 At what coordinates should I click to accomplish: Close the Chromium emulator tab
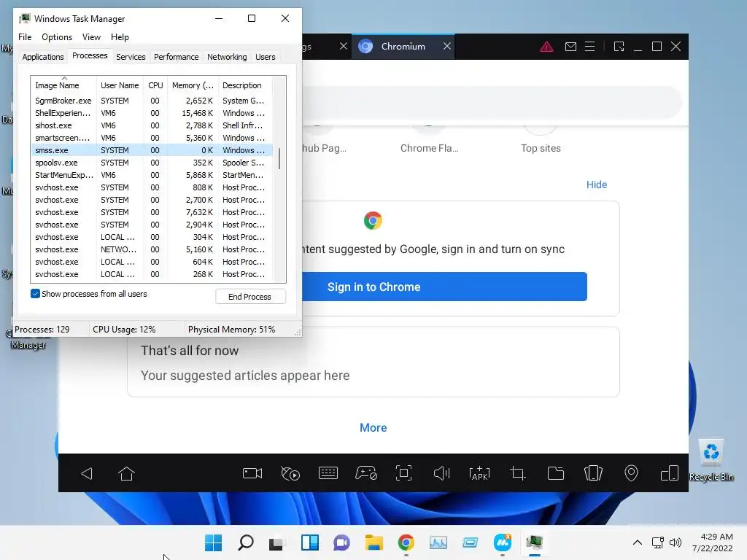(447, 46)
